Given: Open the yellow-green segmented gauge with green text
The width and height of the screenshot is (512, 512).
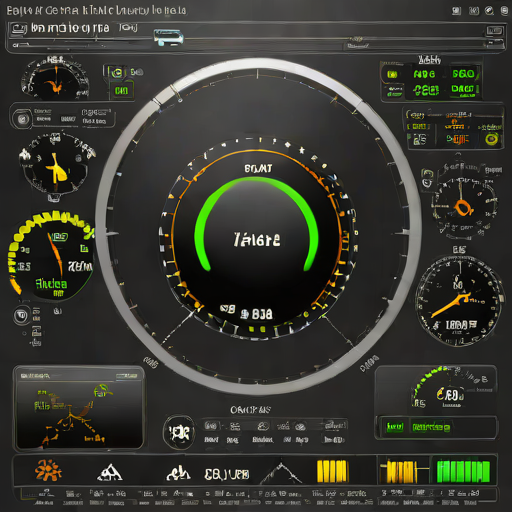Looking at the screenshot, I should click(51, 256).
